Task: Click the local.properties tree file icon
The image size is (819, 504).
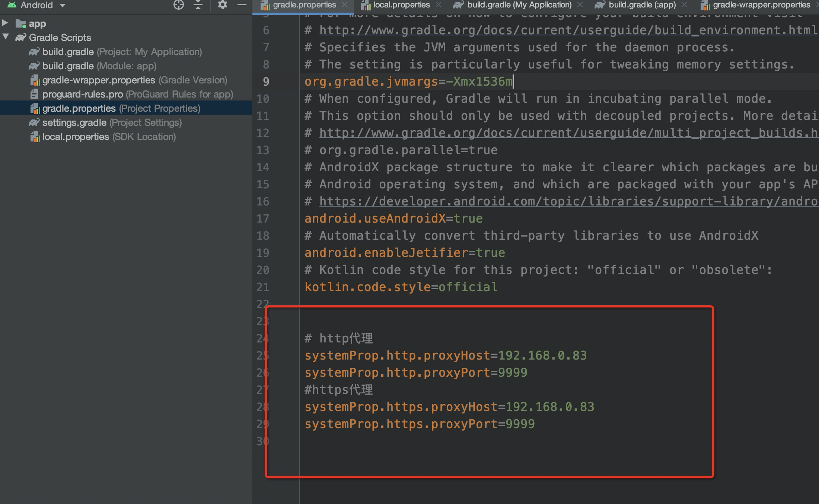Action: click(35, 137)
